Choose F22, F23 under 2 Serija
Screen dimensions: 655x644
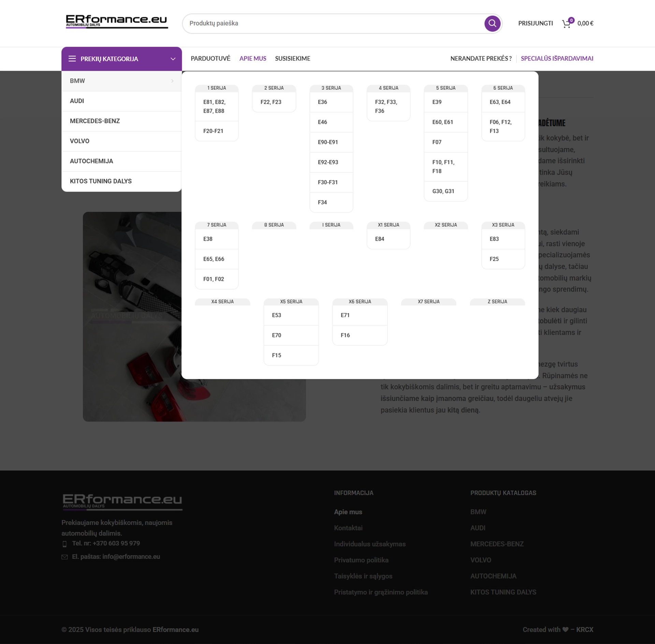[x=274, y=102]
